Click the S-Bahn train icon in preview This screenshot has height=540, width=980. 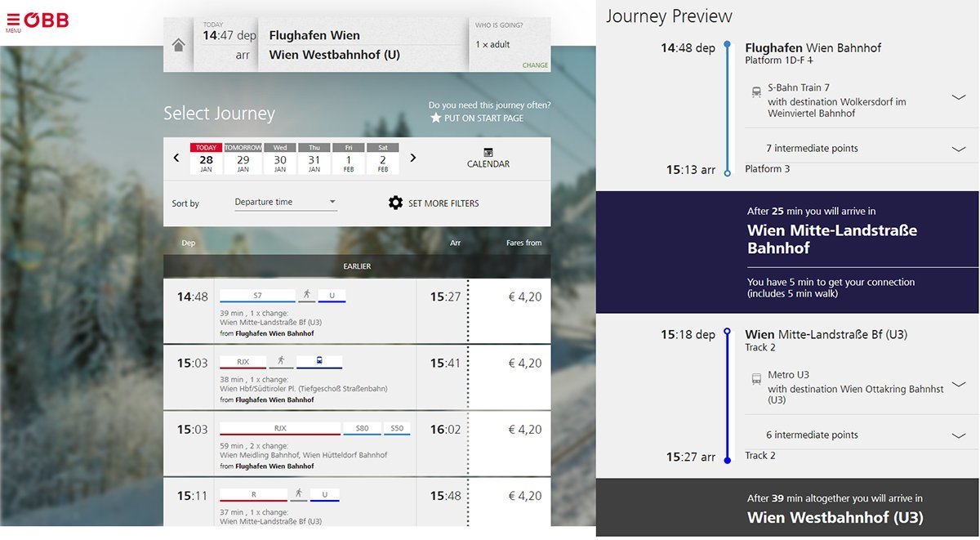756,92
